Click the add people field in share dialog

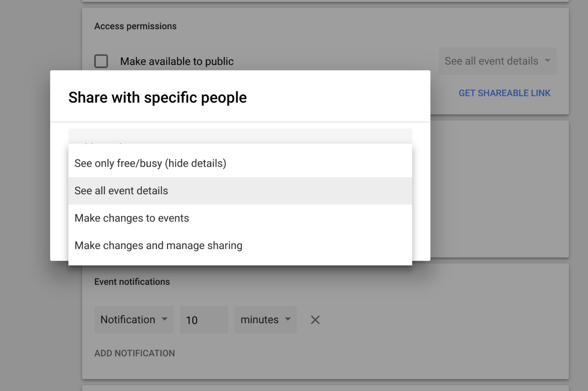click(240, 136)
